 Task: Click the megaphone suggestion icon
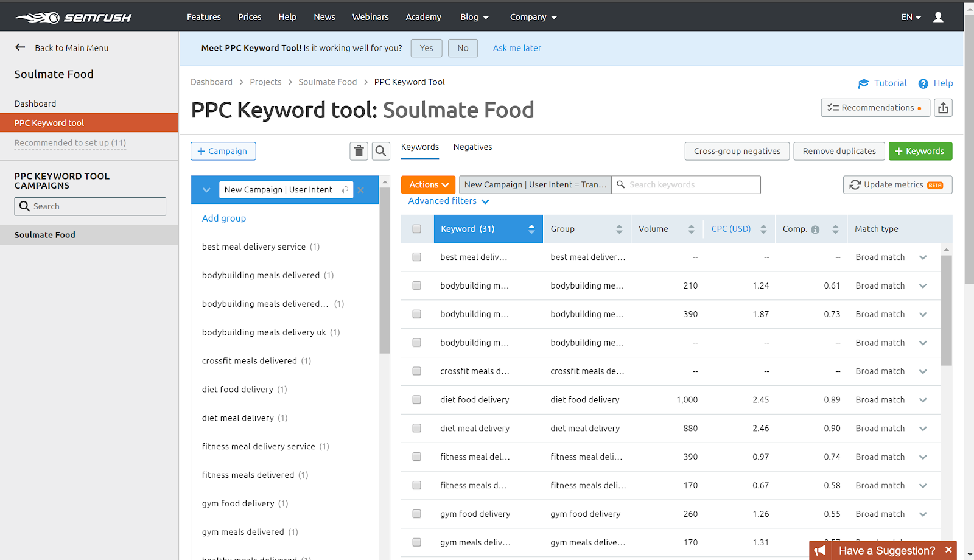(820, 550)
